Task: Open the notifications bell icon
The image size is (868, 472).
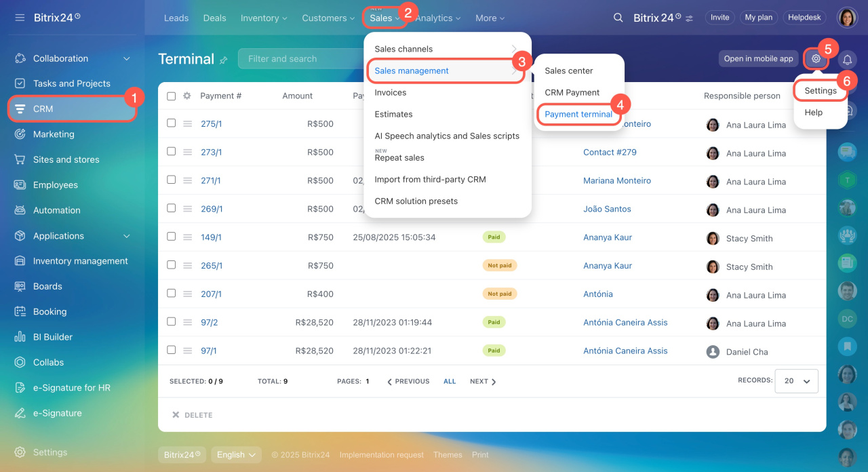Action: point(847,59)
